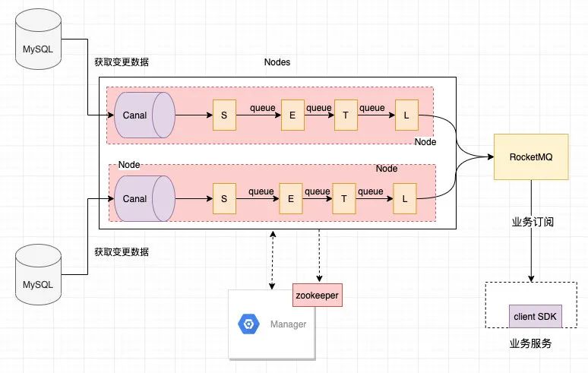Viewport: 588px width, 373px height.
Task: Click the 业务订阅 arrow label
Action: pyautogui.click(x=533, y=223)
